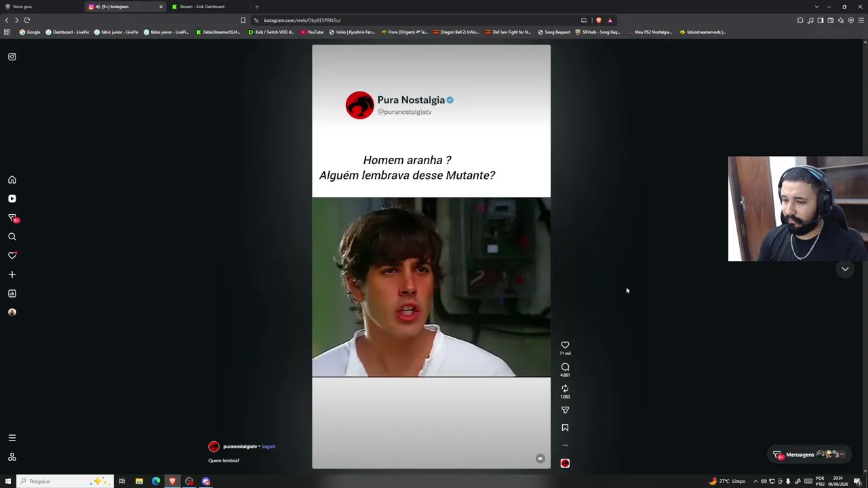Screen dimensions: 868x488
Task: Open the Mensagens floating panel
Action: 810,455
